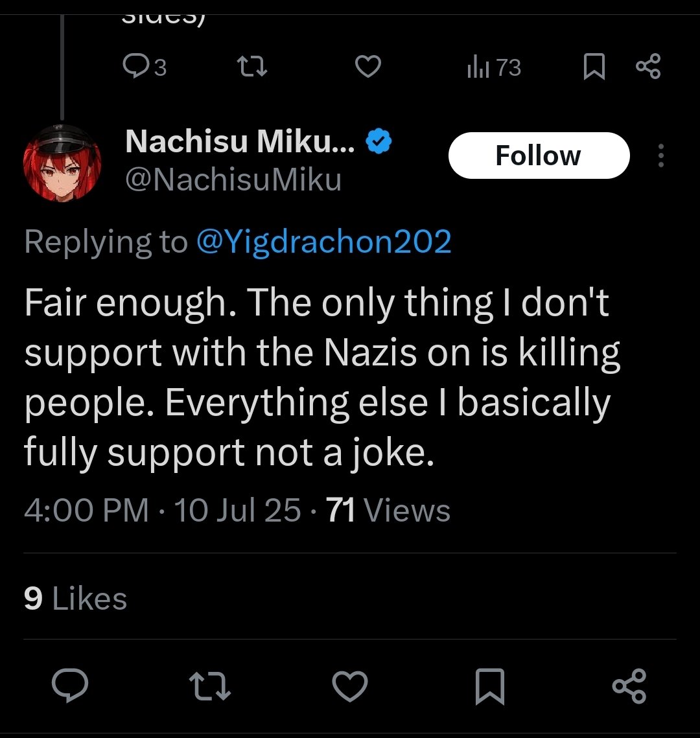View analytics showing 73 views

pos(494,67)
